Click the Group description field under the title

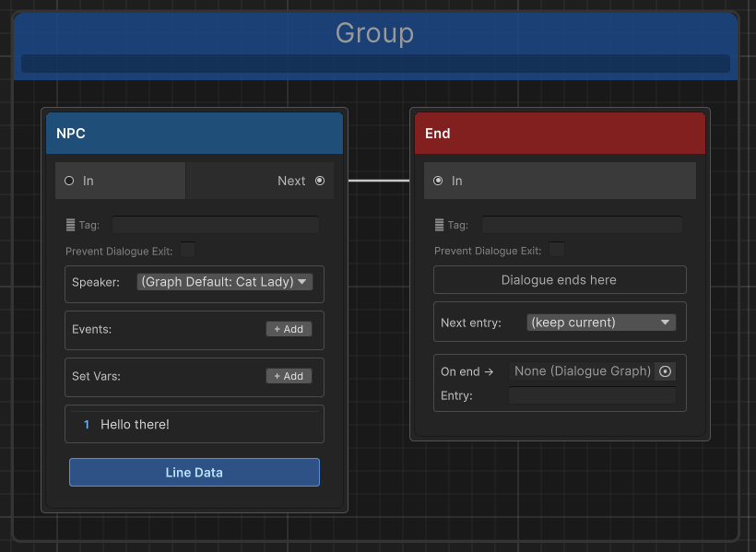click(375, 64)
